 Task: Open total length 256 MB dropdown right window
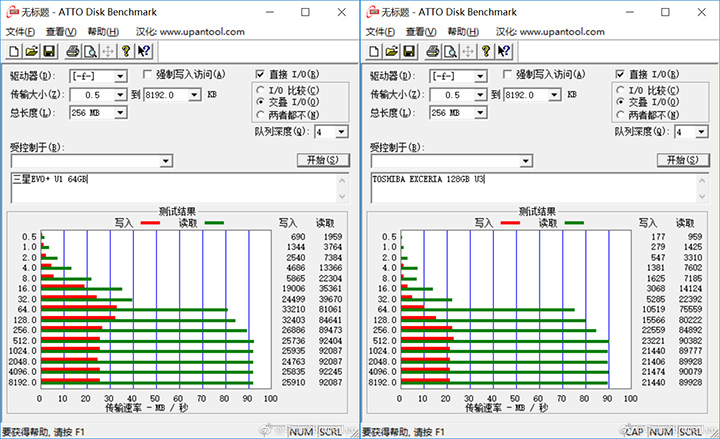pos(480,113)
